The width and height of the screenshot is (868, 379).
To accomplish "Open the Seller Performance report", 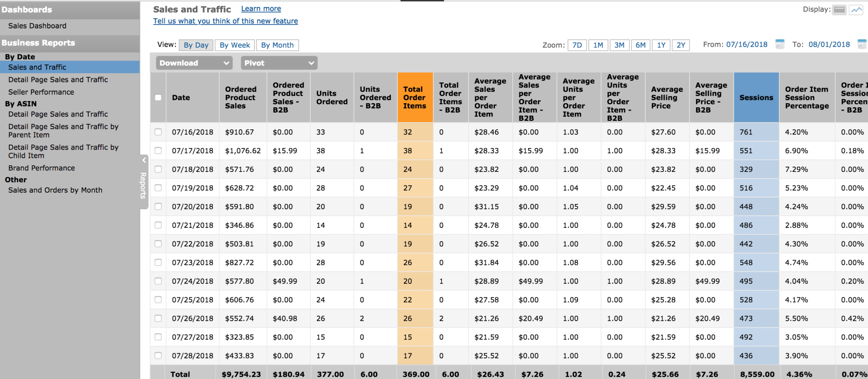I will point(41,92).
